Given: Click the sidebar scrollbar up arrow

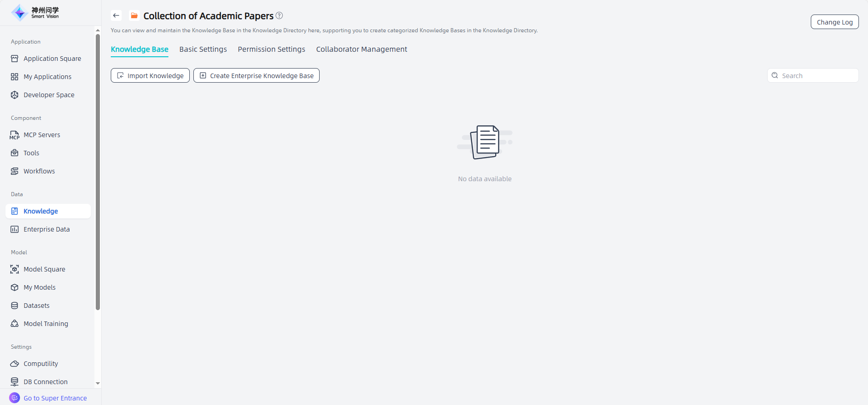Looking at the screenshot, I should [x=98, y=30].
